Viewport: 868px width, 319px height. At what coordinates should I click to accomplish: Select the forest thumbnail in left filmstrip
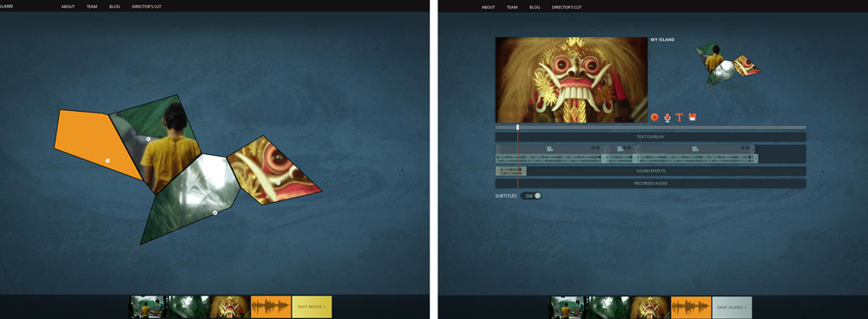[187, 307]
